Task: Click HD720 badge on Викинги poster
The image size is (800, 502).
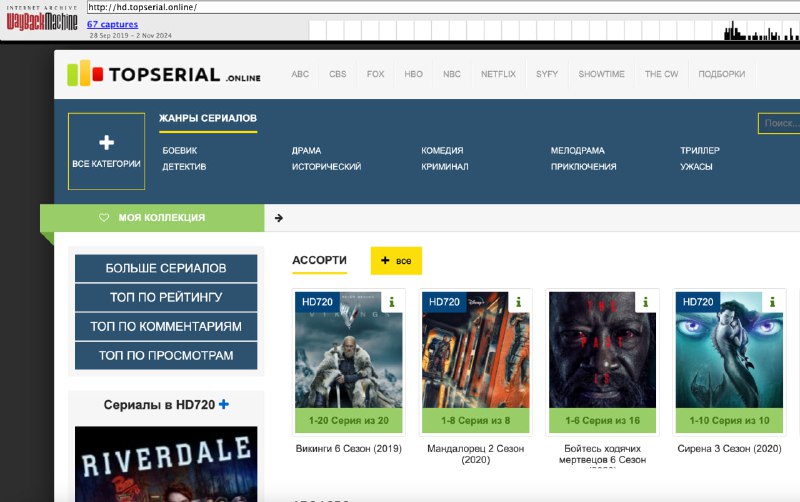Action: pyautogui.click(x=317, y=302)
